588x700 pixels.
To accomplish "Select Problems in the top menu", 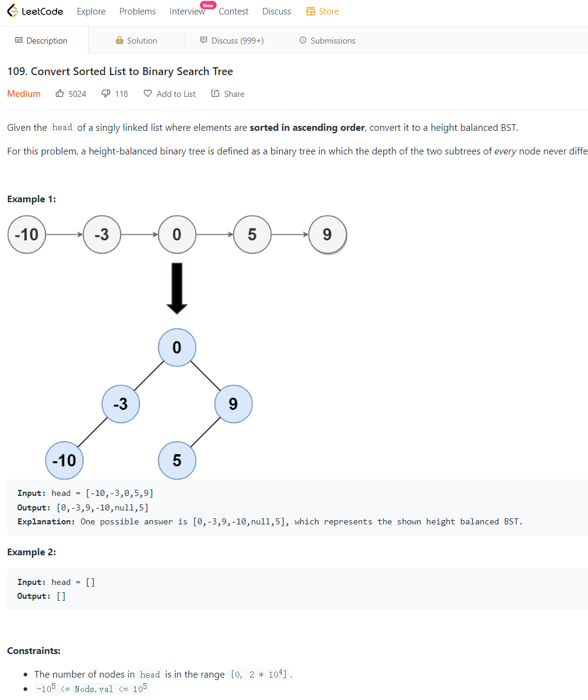I will (x=137, y=11).
